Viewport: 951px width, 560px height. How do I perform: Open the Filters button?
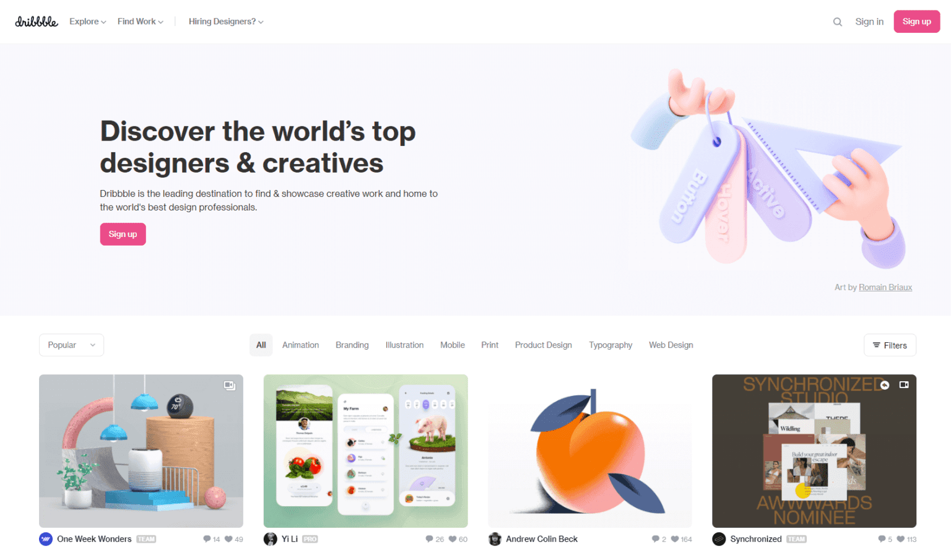click(x=890, y=345)
